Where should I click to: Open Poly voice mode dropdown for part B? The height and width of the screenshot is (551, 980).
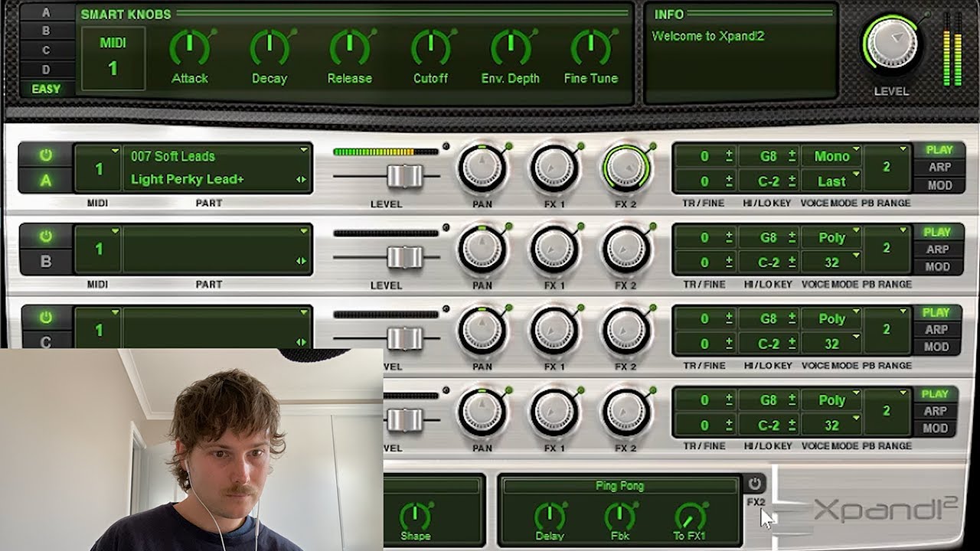tap(832, 237)
